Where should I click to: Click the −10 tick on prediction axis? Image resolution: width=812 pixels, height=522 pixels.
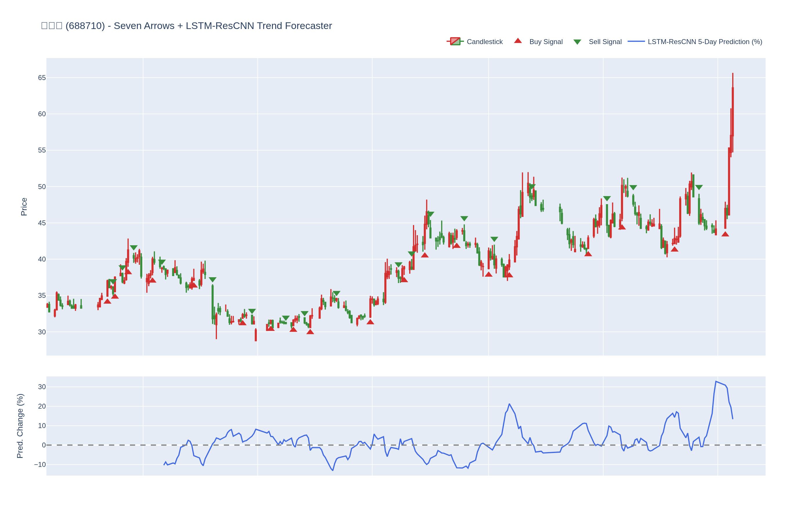40,465
